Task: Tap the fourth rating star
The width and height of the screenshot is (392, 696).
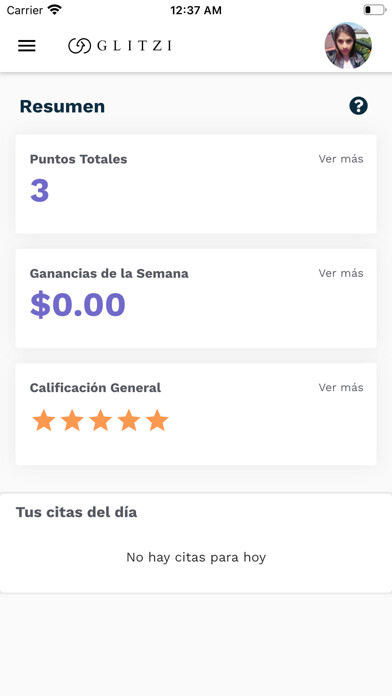Action: (x=129, y=420)
